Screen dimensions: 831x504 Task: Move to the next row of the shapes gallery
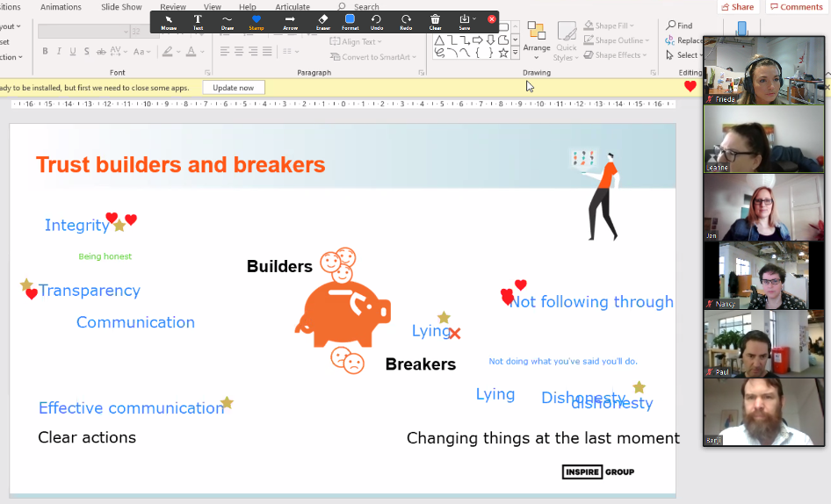[515, 40]
